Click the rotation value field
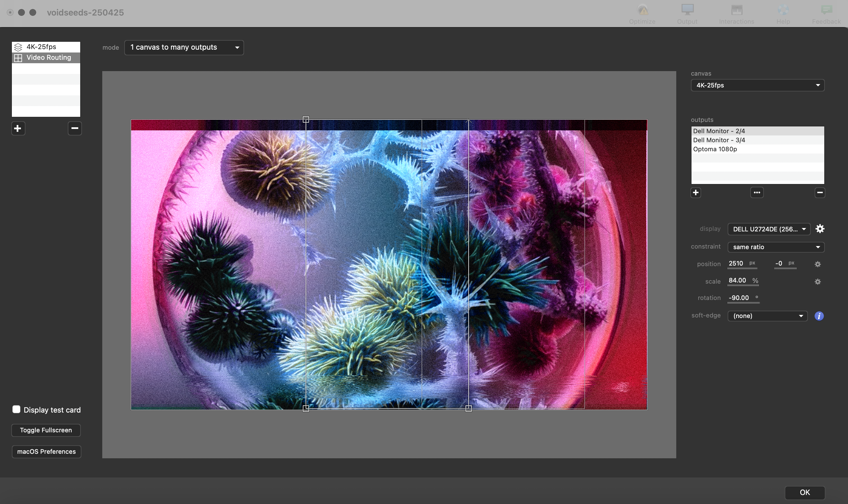Image resolution: width=848 pixels, height=504 pixels. coord(739,298)
